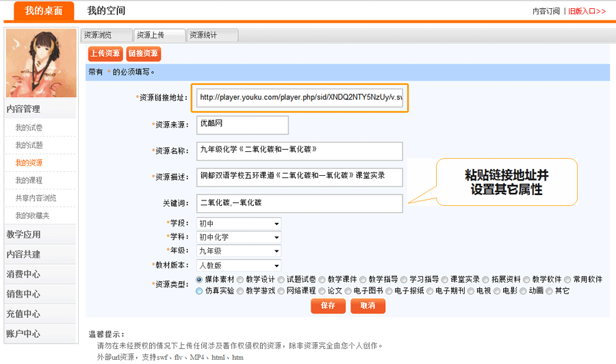Click the 取消 button
The width and height of the screenshot is (616, 364).
pyautogui.click(x=368, y=306)
